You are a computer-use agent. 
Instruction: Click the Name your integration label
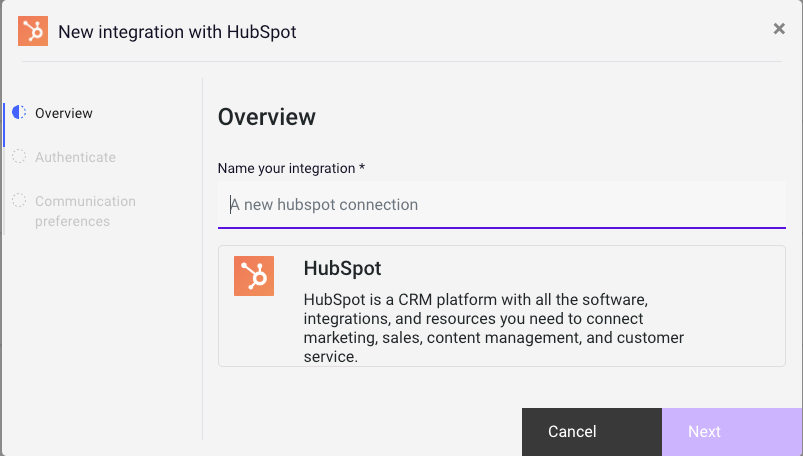291,168
